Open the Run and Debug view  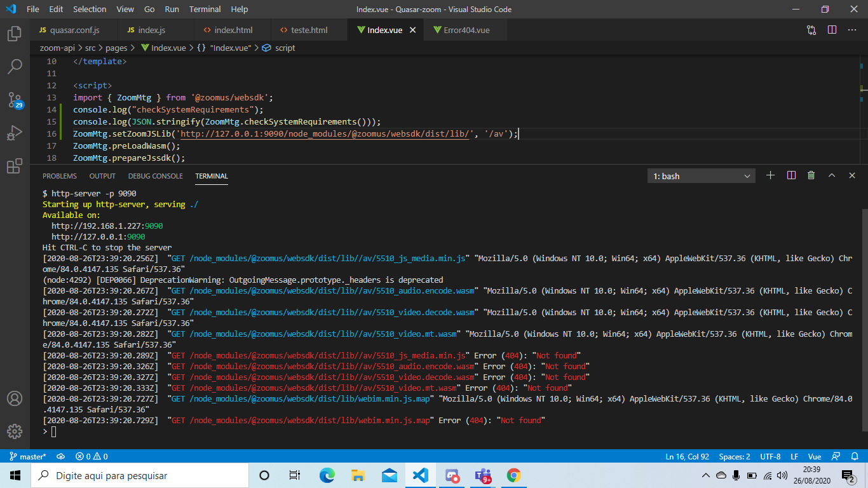(15, 133)
